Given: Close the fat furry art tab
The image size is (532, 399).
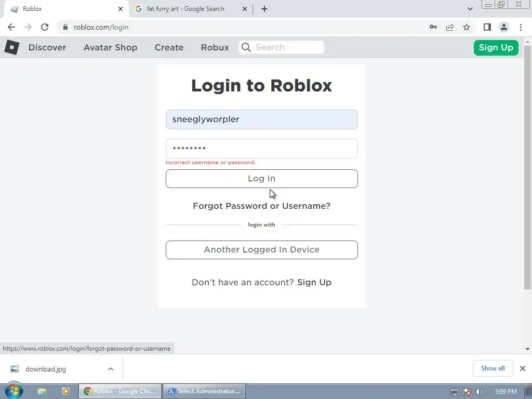Looking at the screenshot, I should pyautogui.click(x=245, y=9).
